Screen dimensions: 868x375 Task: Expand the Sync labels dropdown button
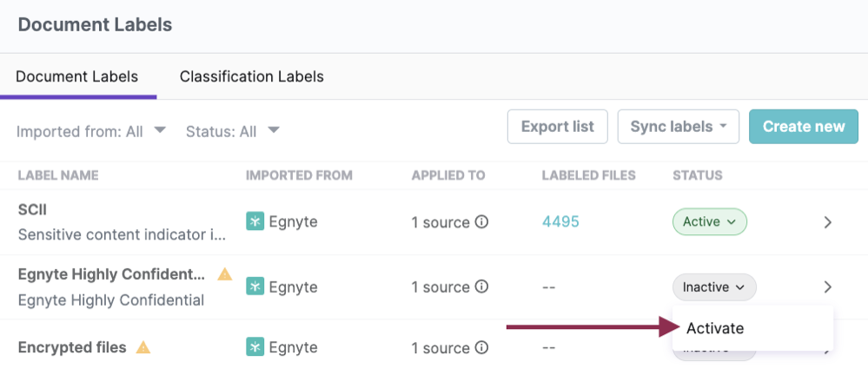678,127
